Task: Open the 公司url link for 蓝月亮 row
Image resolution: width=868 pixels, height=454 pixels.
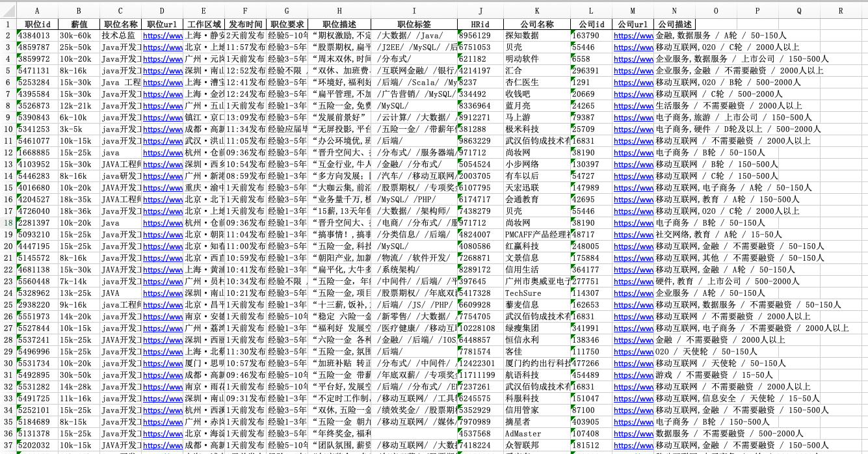Action: pyautogui.click(x=633, y=106)
